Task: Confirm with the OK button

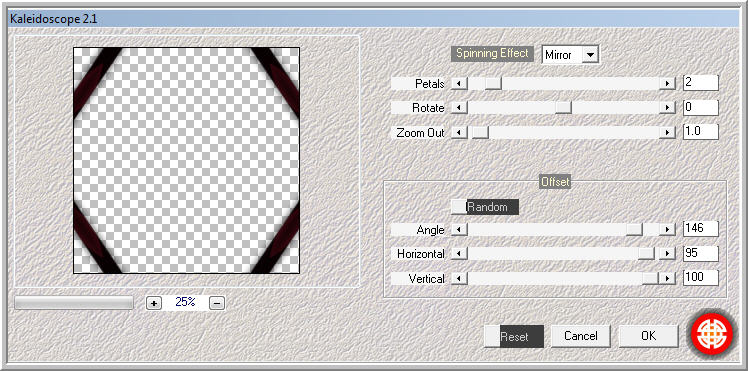Action: (x=648, y=336)
